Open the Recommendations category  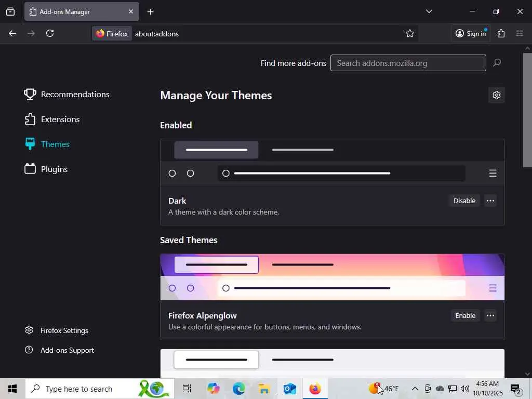[x=67, y=95]
